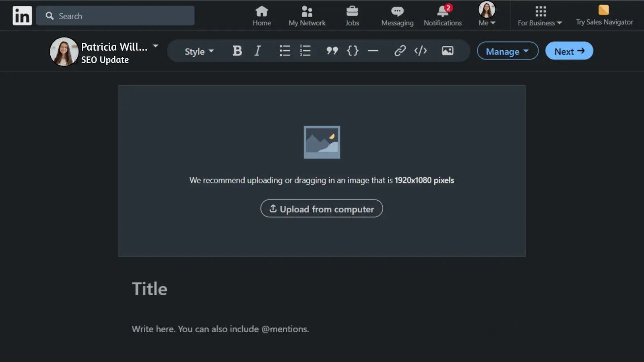The width and height of the screenshot is (644, 362).
Task: Insert an image from the toolbar
Action: coord(448,51)
